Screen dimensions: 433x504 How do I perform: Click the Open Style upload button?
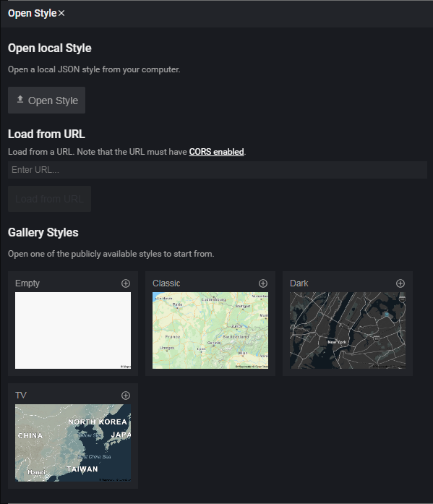pyautogui.click(x=46, y=101)
